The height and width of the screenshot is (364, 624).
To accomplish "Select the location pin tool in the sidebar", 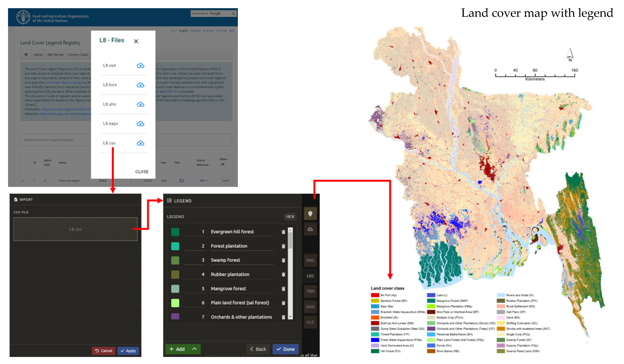I will 310,213.
